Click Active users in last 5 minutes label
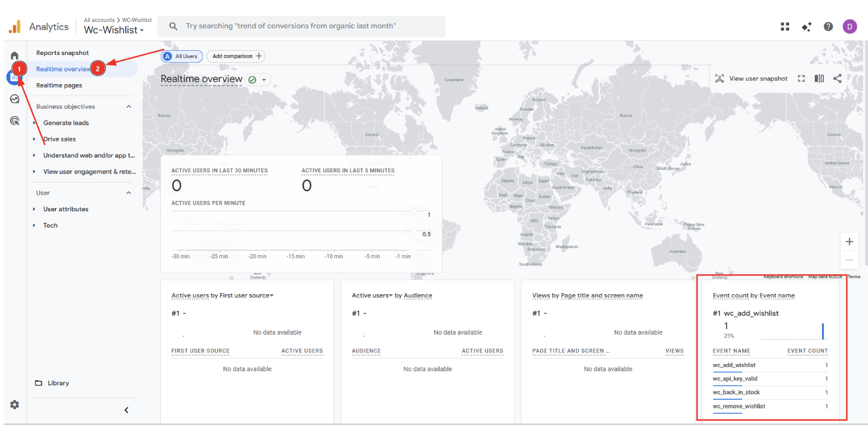The width and height of the screenshot is (868, 425). point(348,171)
